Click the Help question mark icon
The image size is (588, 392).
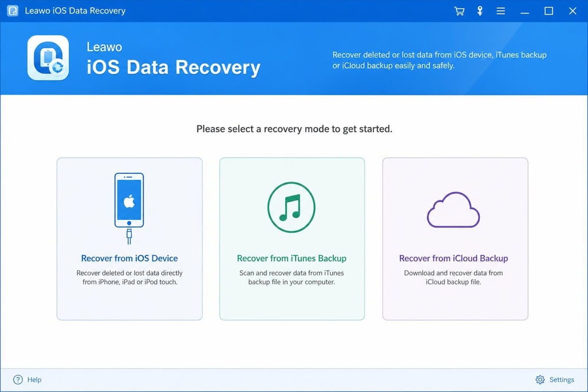tap(18, 380)
